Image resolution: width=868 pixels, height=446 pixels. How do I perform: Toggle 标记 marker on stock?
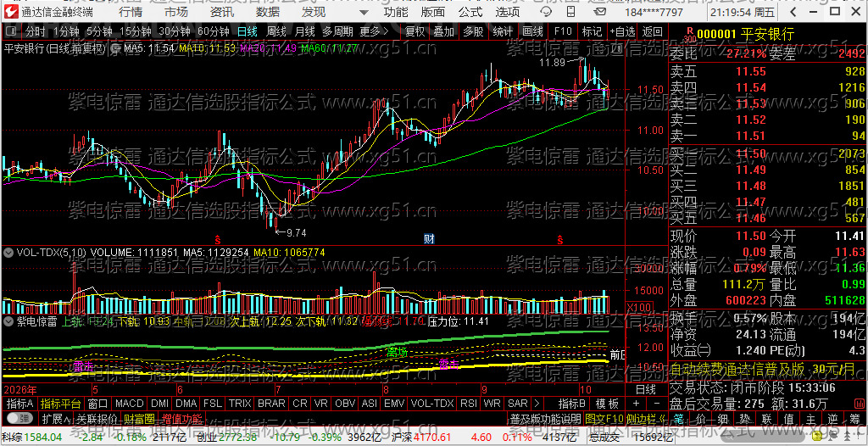[592, 31]
